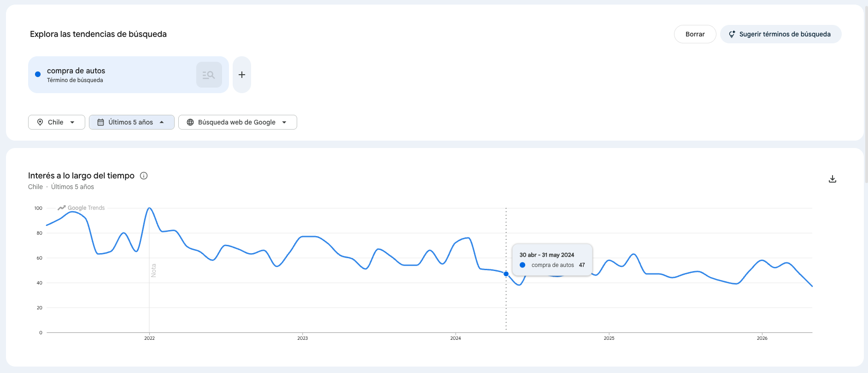Click the highlighted data point on the chart line
Image resolution: width=868 pixels, height=373 pixels.
pos(506,274)
